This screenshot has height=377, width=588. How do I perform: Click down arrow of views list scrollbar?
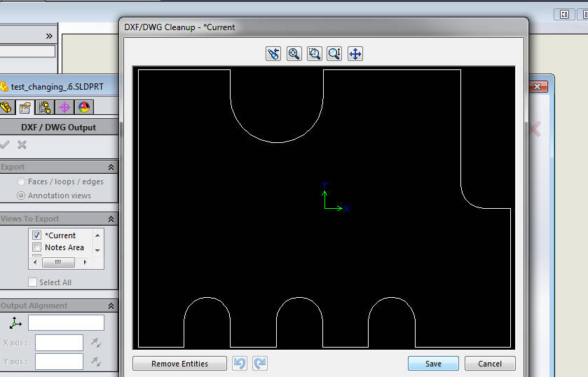coord(97,250)
